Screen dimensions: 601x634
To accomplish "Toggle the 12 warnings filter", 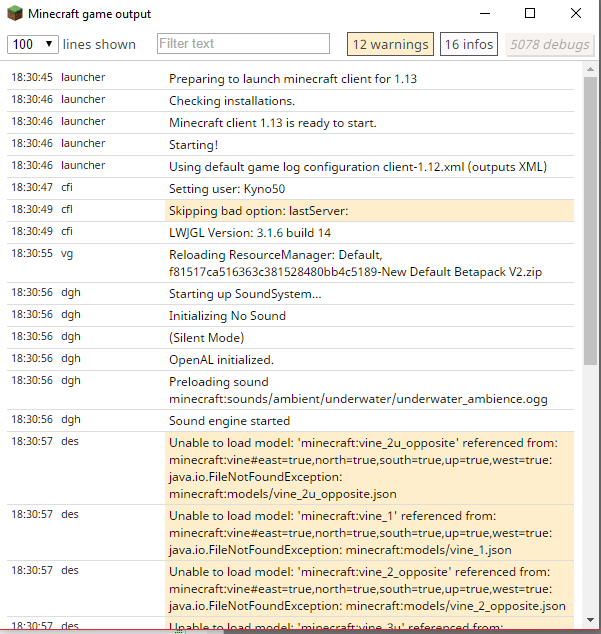I will 390,44.
